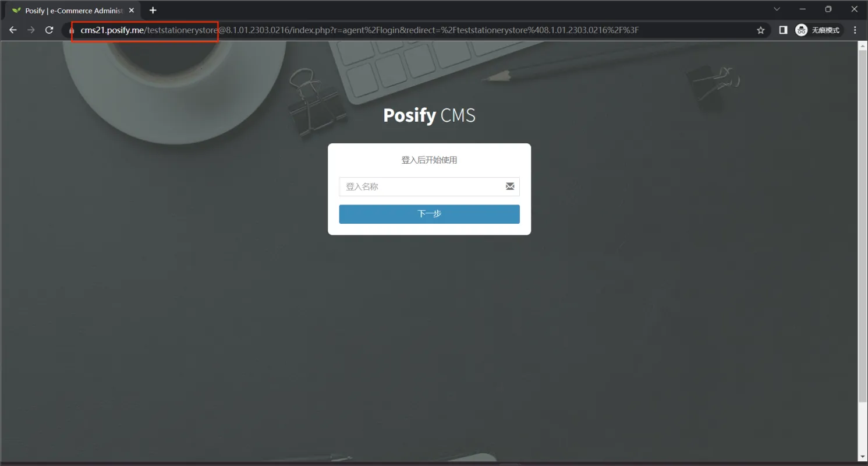Click the envelope icon in login field
868x466 pixels.
[510, 186]
